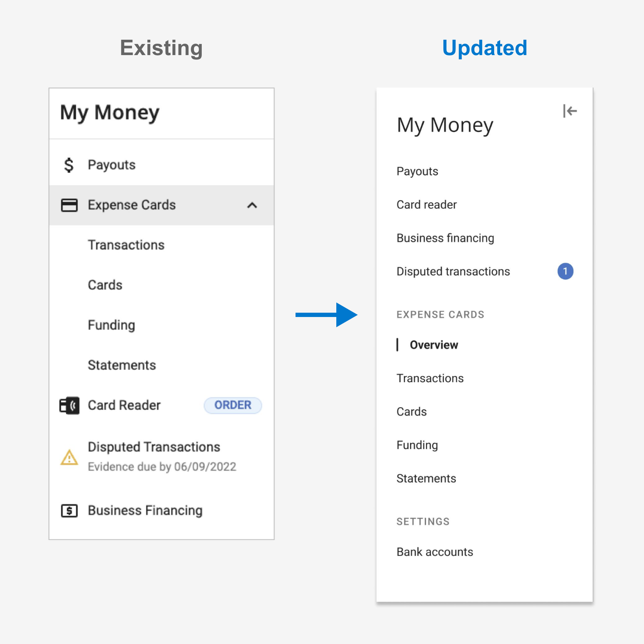Viewport: 644px width, 644px height.
Task: Open Funding in the existing menu
Action: 111,325
